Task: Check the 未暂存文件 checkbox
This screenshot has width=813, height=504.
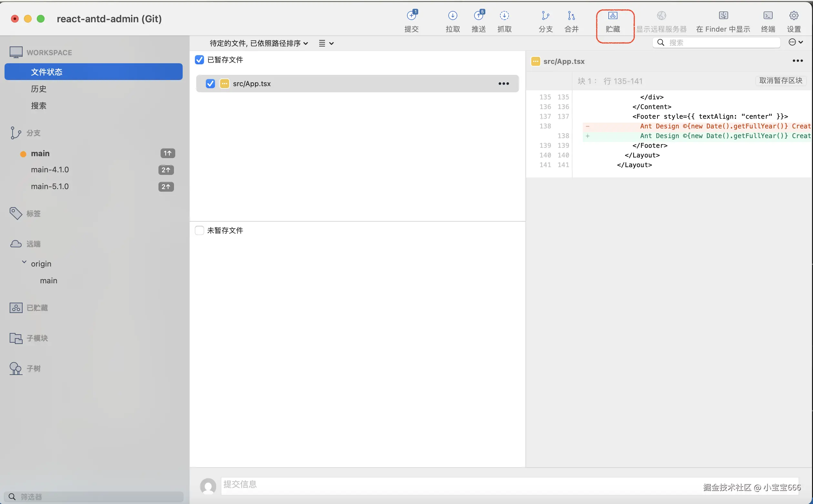Action: (199, 230)
